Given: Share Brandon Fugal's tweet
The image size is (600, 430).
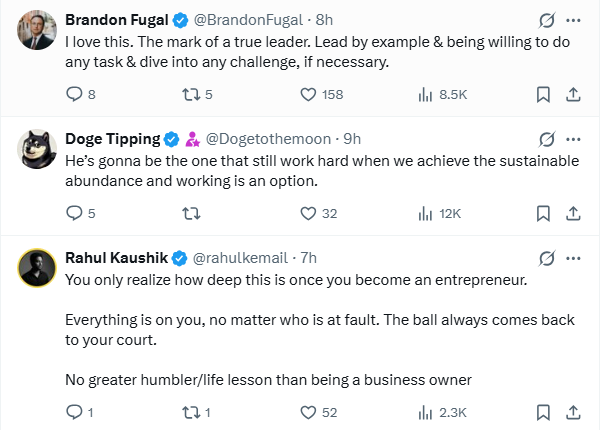Looking at the screenshot, I should click(573, 95).
